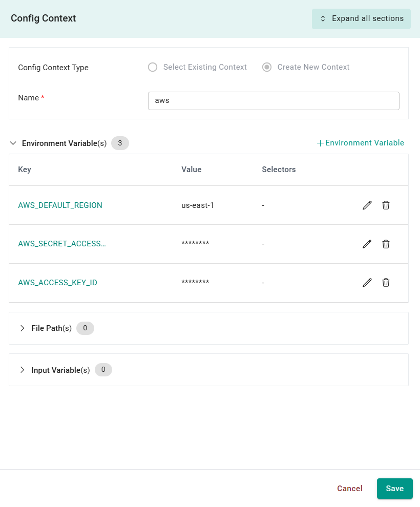This screenshot has height=507, width=420.
Task: Expand the File Path(s) section
Action: click(22, 328)
